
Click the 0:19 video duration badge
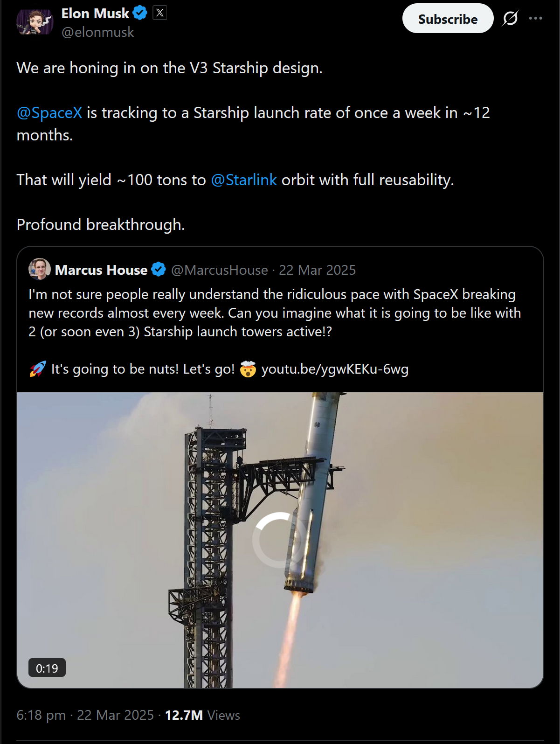47,668
